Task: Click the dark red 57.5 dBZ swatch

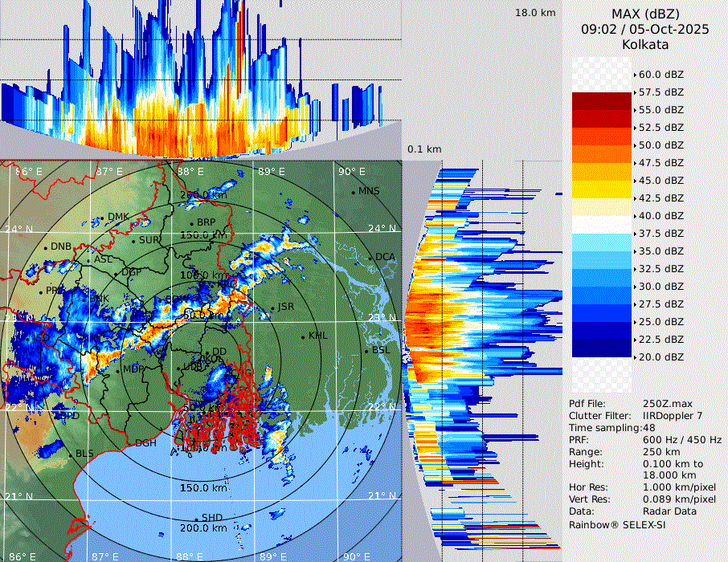Action: [602, 101]
